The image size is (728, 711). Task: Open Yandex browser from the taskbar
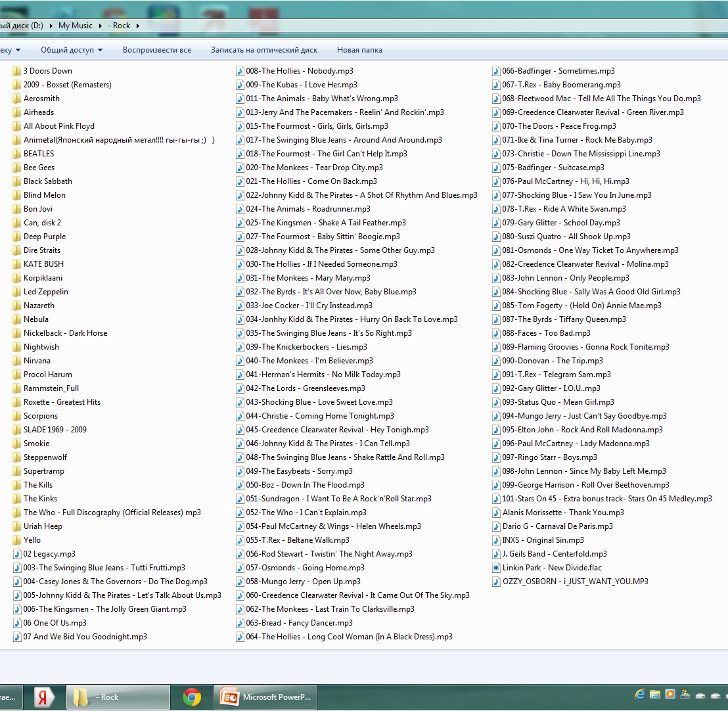pyautogui.click(x=44, y=697)
